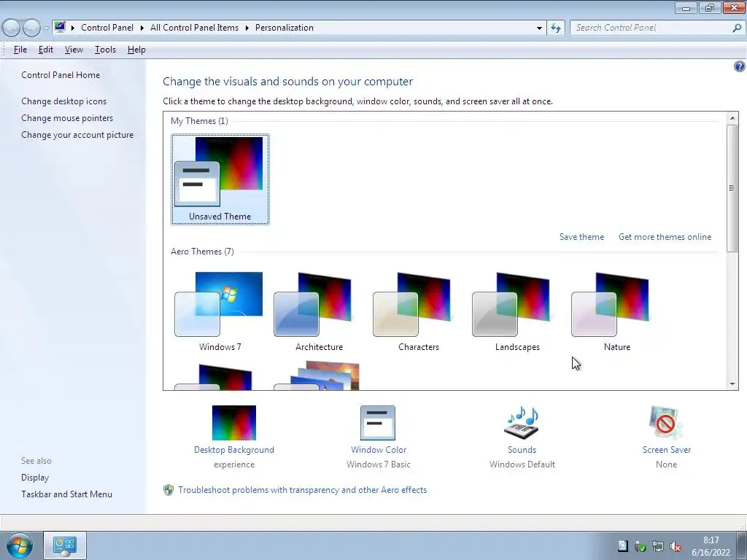Open the Tools menu

(x=105, y=50)
